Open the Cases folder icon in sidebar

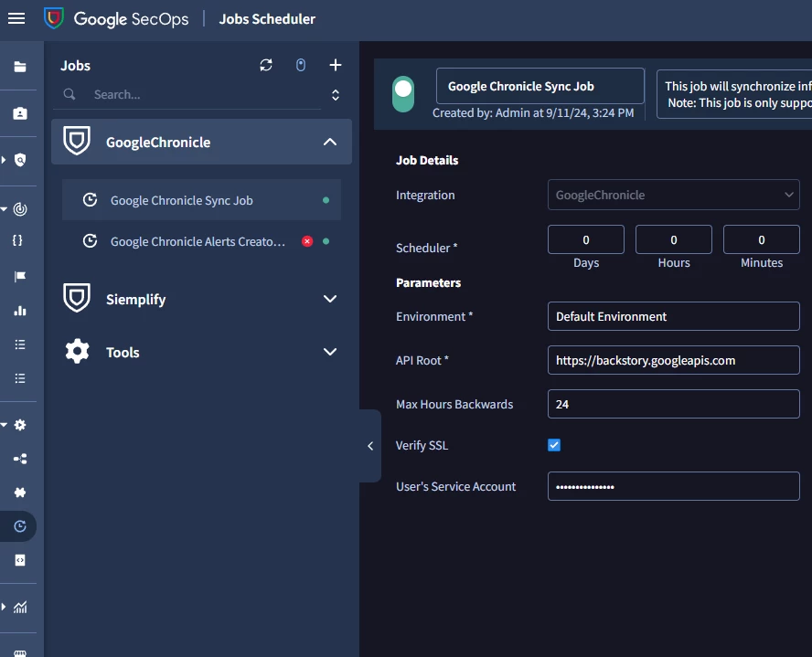click(20, 67)
